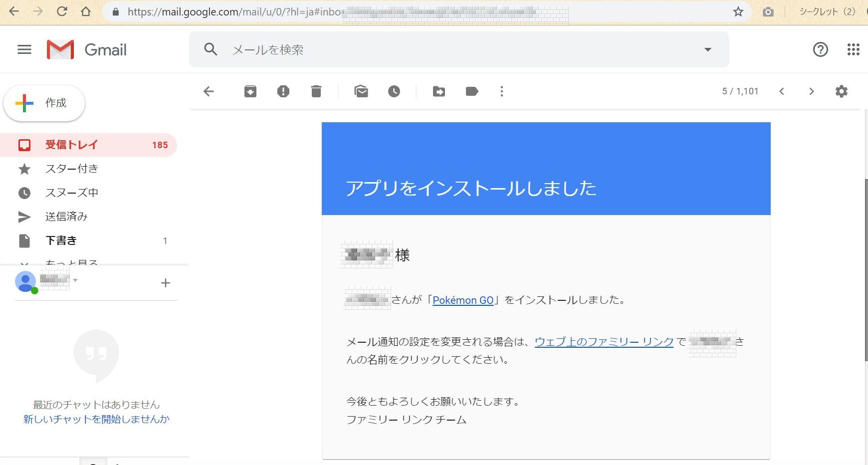This screenshot has width=868, height=465.
Task: Open the chat account name dropdown arrow
Action: pyautogui.click(x=75, y=280)
